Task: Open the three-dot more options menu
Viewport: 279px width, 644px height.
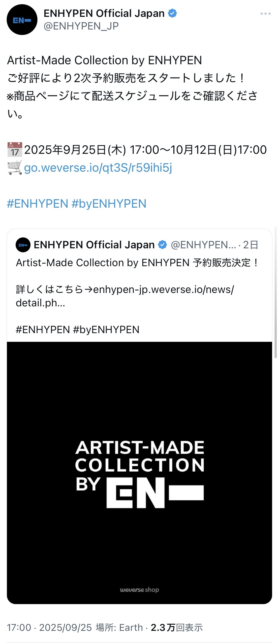Action: [x=266, y=14]
